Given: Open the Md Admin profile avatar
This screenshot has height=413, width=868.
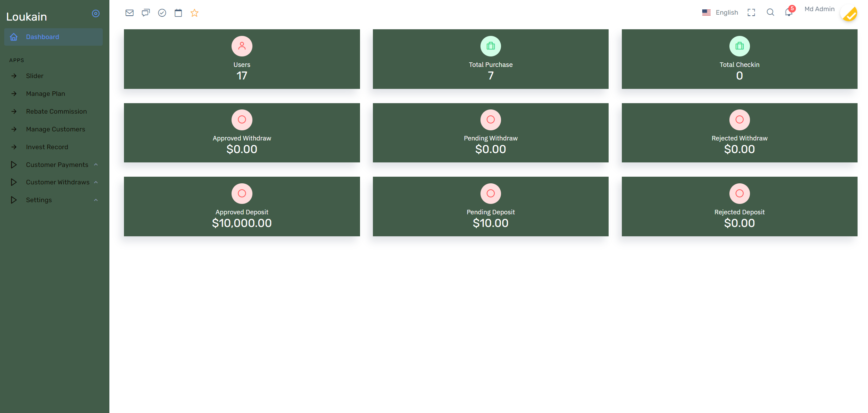Looking at the screenshot, I should [x=849, y=14].
